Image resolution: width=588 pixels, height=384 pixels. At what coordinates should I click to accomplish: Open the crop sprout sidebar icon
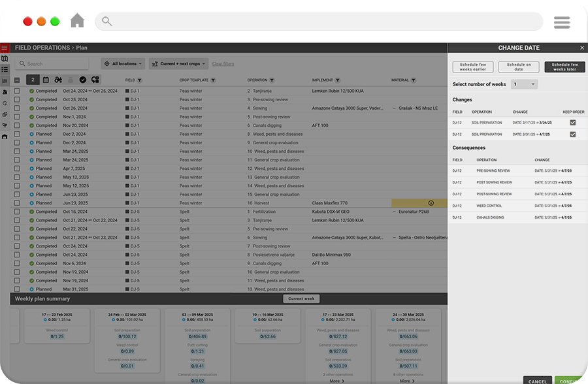coord(5,125)
